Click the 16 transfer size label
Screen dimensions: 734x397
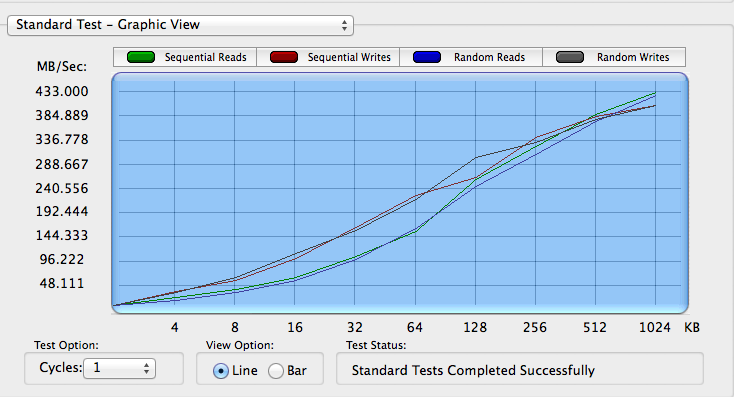coord(295,327)
